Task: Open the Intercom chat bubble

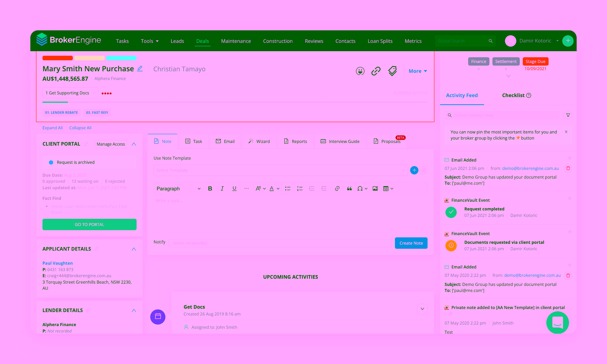Action: tap(558, 322)
